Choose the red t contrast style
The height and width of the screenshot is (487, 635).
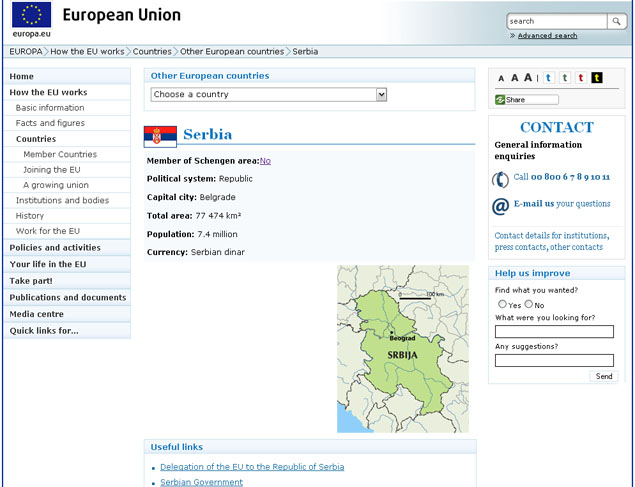pos(581,77)
